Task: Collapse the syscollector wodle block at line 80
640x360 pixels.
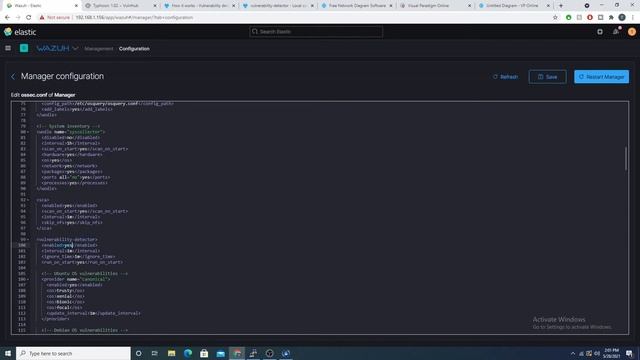Action: pos(28,132)
